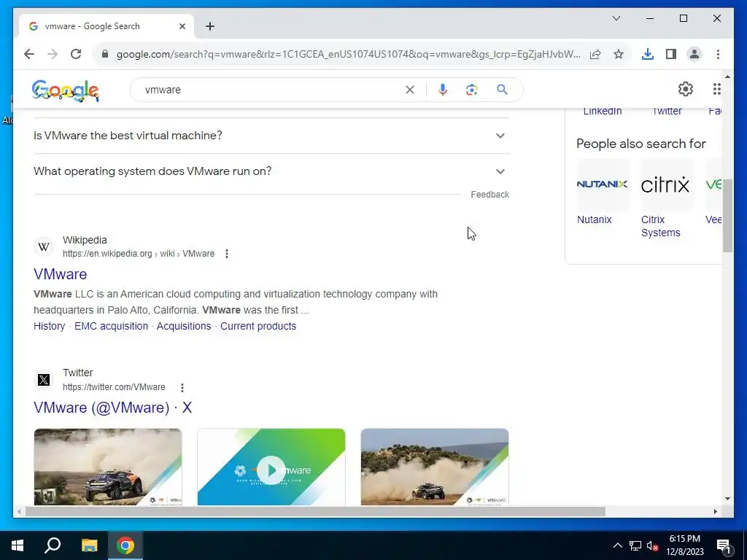The height and width of the screenshot is (560, 747).
Task: Open the Nutanix related search
Action: point(594,219)
